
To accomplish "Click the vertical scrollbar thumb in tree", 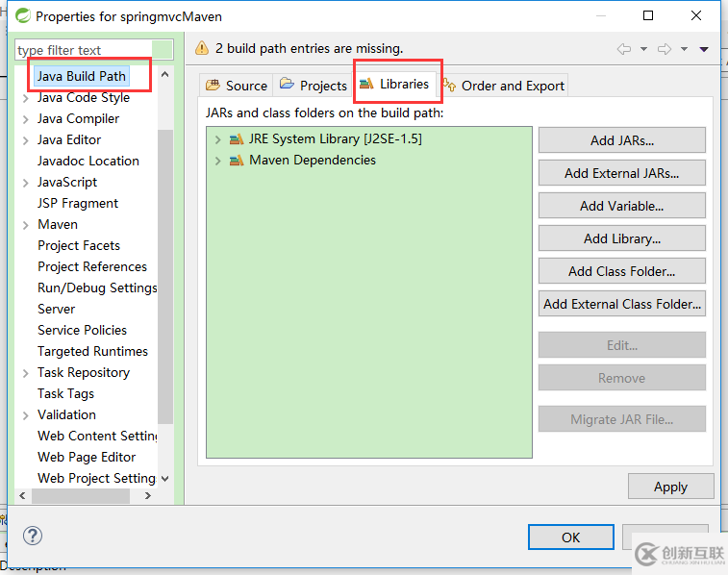I will coord(164,277).
